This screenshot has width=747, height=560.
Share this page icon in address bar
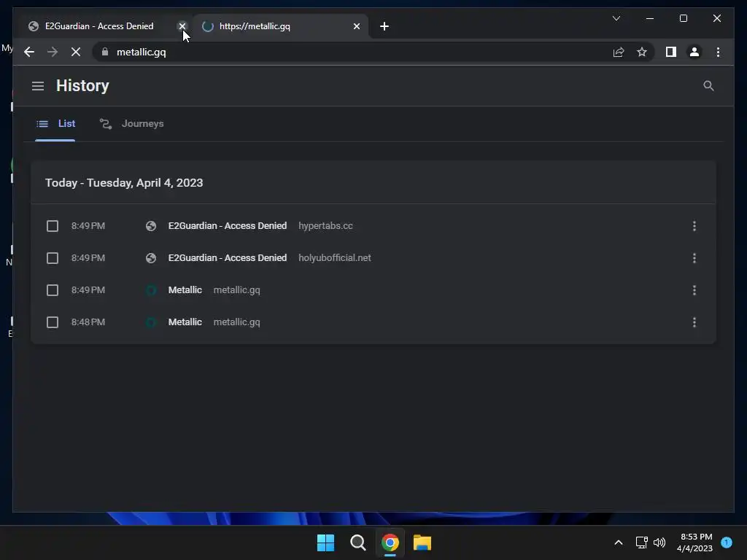point(619,52)
